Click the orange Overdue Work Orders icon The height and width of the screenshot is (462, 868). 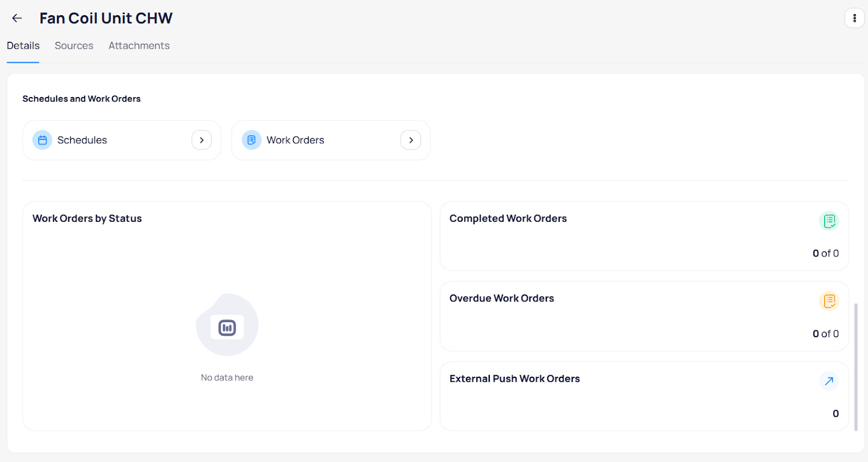[829, 301]
